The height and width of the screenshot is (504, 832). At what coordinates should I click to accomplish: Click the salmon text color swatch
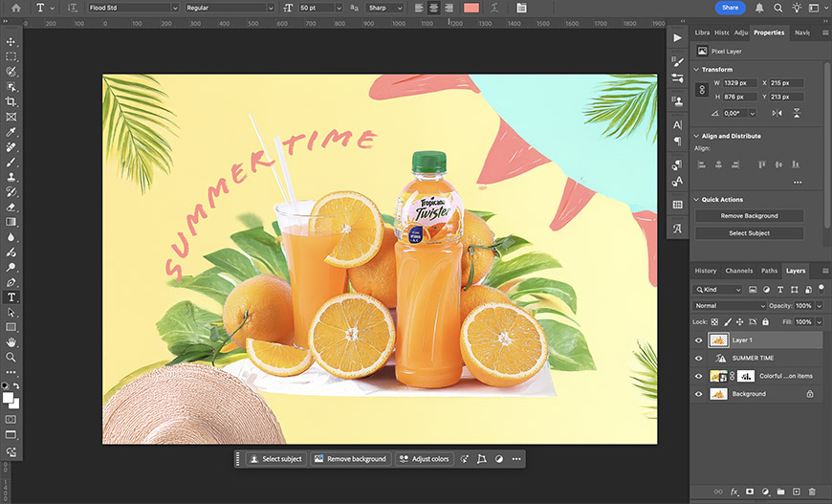[x=471, y=8]
